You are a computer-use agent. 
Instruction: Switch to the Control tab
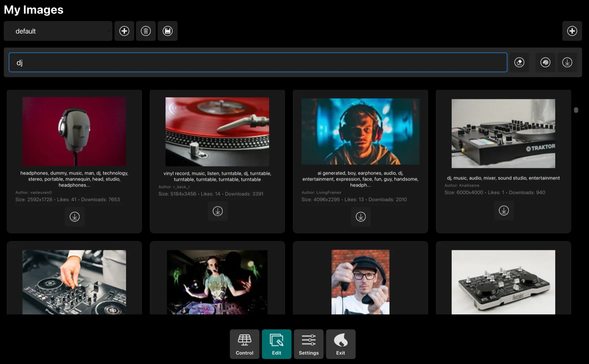pyautogui.click(x=244, y=344)
